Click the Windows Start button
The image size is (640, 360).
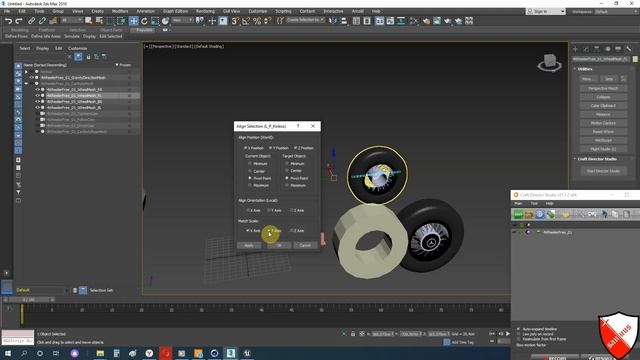(8, 353)
